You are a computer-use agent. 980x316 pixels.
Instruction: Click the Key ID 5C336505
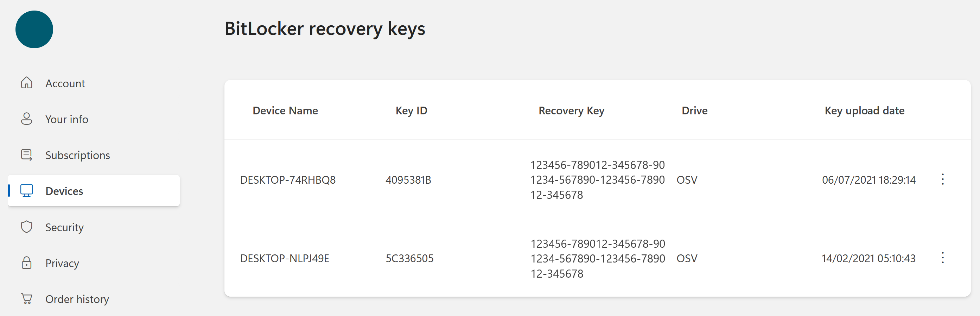(410, 258)
